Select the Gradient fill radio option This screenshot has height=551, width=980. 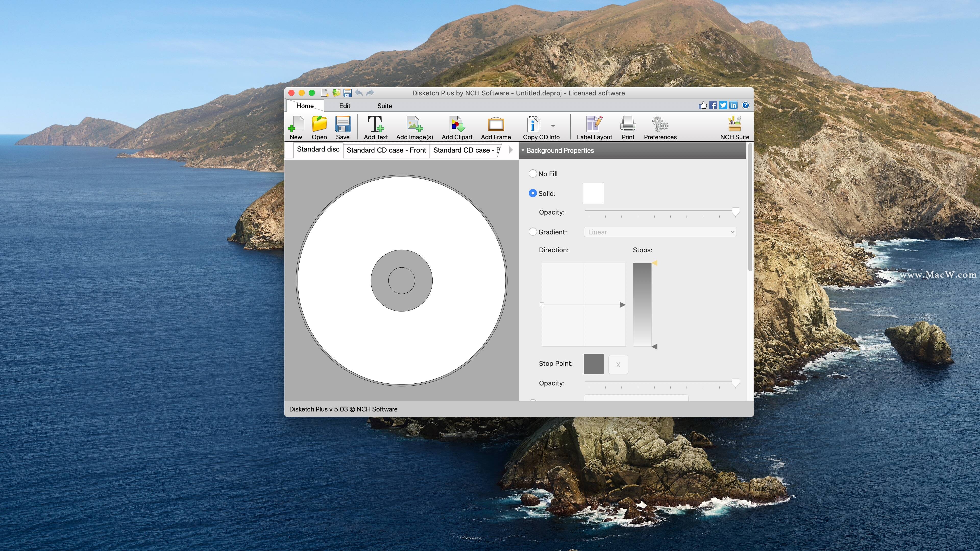pyautogui.click(x=533, y=232)
